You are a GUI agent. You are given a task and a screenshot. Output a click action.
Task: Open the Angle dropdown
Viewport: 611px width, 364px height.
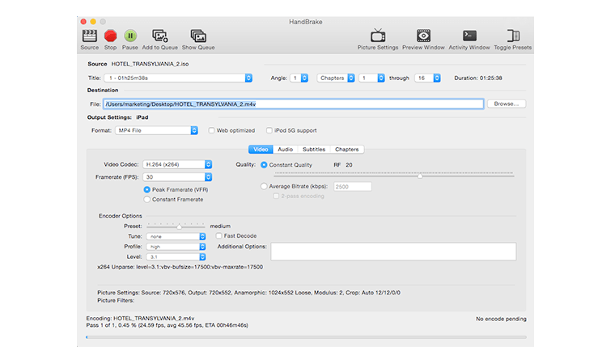299,78
